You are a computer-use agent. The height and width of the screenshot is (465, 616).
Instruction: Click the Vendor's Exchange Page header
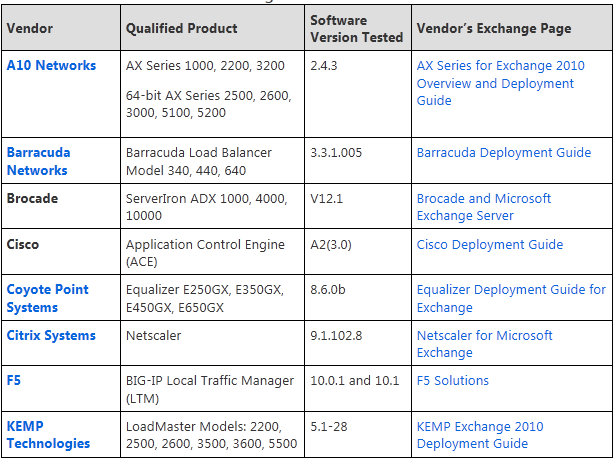(x=494, y=28)
